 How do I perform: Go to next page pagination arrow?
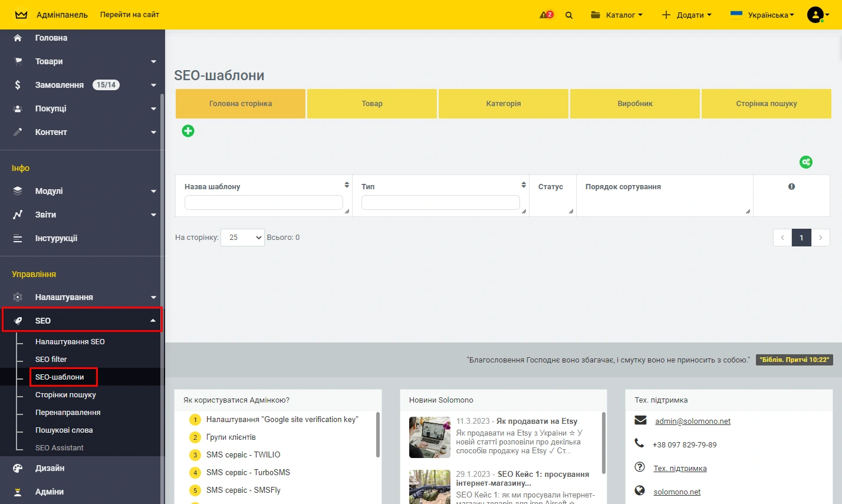(820, 238)
